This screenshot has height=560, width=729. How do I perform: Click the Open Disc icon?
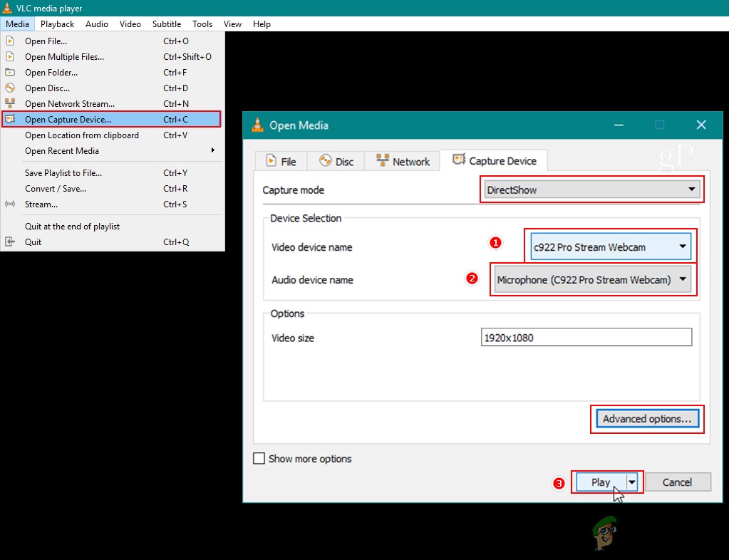pos(10,88)
